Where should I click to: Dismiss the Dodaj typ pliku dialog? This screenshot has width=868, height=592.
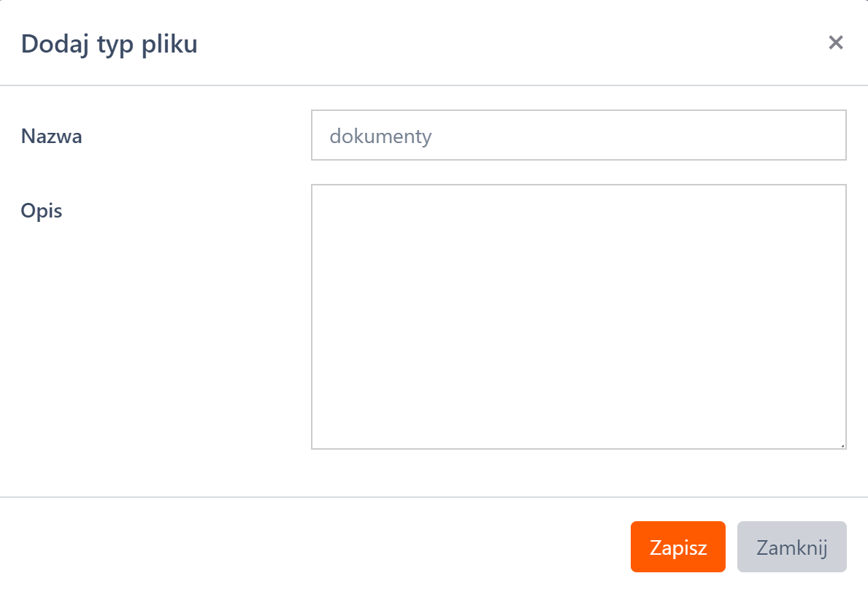coord(791,546)
